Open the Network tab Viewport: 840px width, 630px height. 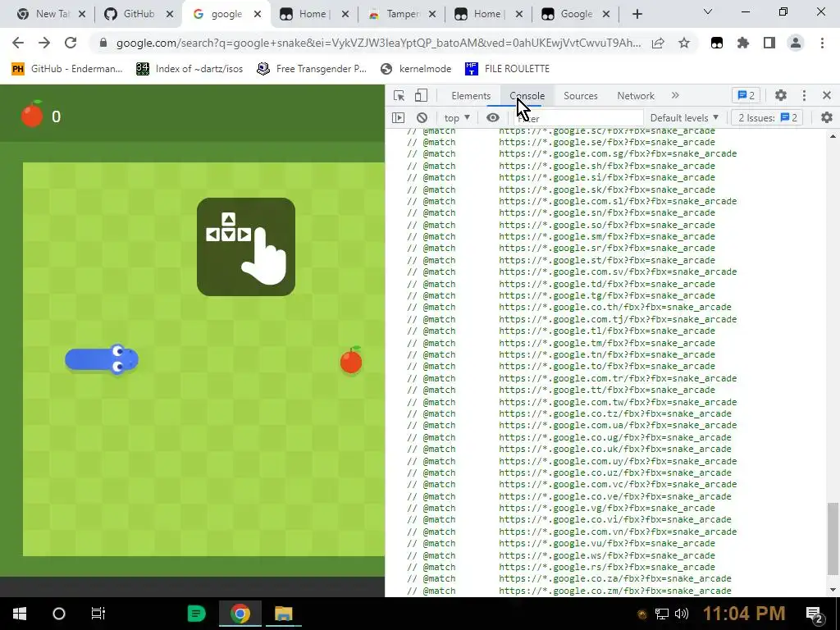coord(636,95)
